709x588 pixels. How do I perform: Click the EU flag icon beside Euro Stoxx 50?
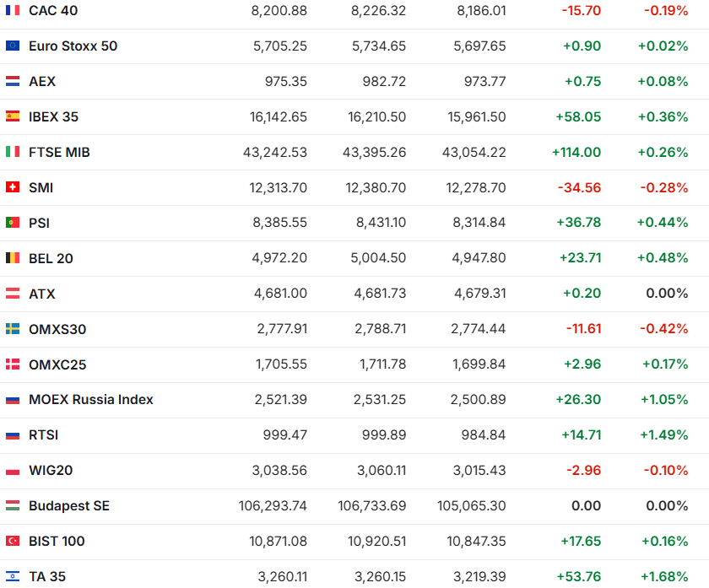click(x=12, y=46)
